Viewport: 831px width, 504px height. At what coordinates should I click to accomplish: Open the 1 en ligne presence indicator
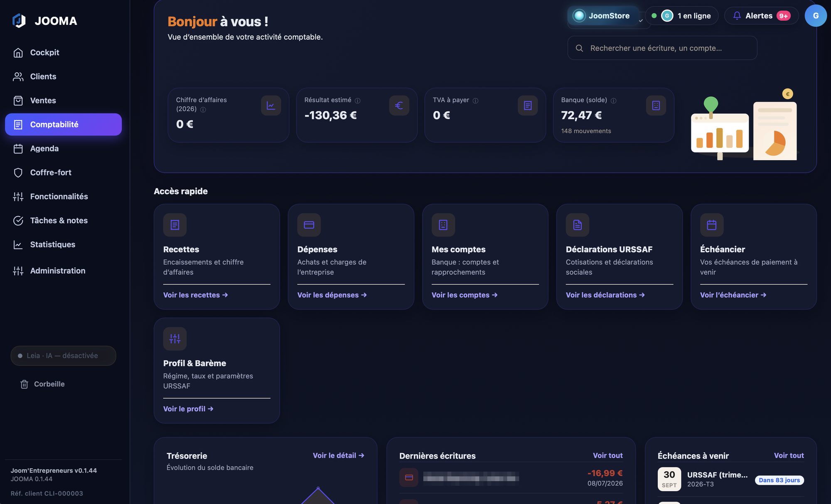coord(681,16)
